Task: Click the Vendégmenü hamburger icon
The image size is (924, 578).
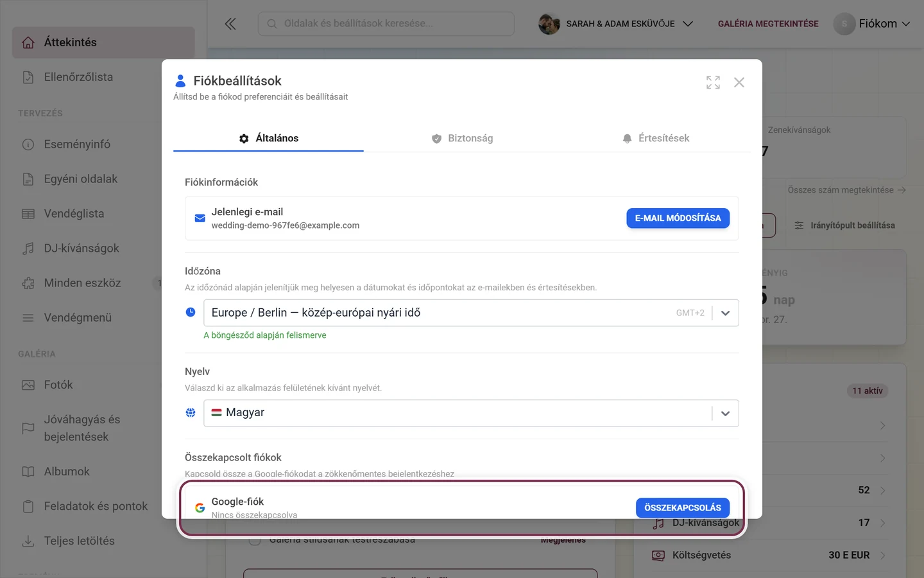Action: click(x=28, y=318)
